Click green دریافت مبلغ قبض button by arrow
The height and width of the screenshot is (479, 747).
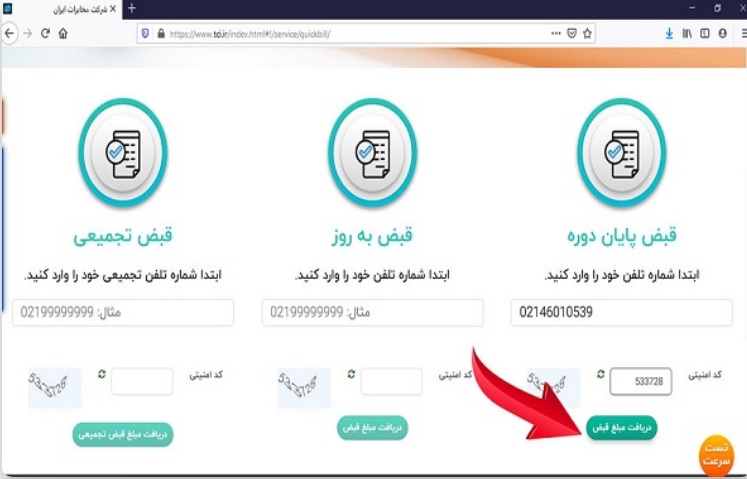click(621, 428)
